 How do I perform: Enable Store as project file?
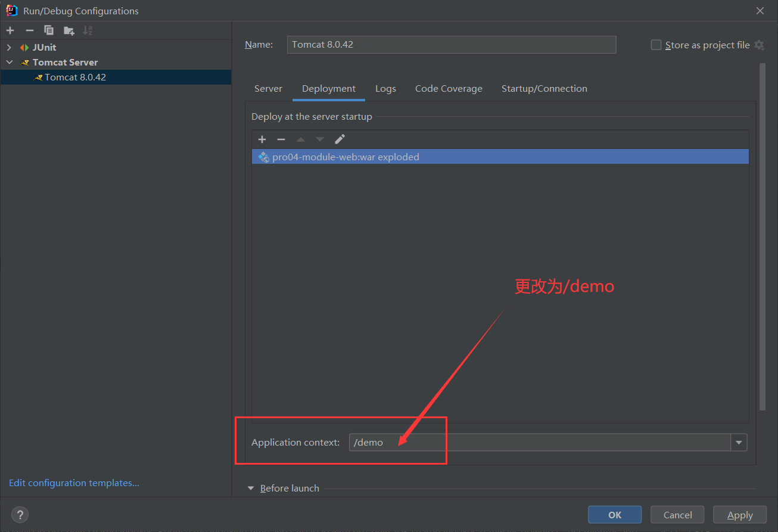[x=656, y=45]
